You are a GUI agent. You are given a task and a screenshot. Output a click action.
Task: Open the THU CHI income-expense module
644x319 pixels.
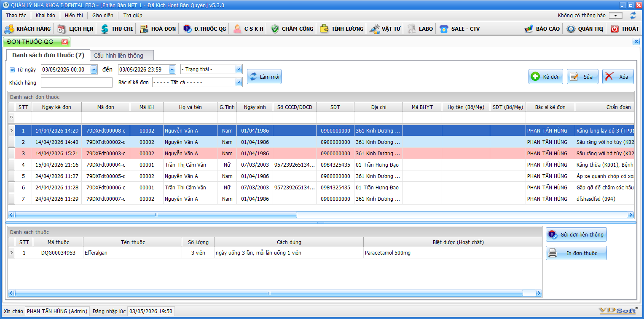pyautogui.click(x=117, y=29)
